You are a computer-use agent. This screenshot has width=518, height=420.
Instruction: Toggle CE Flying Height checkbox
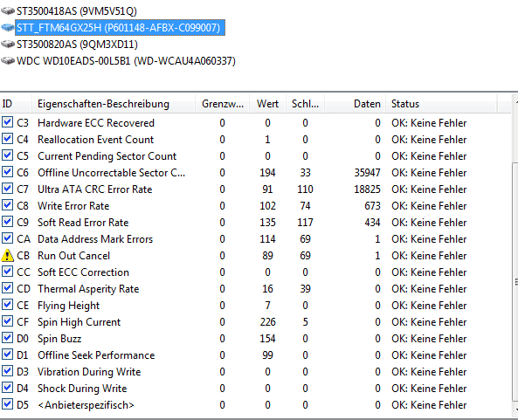(x=7, y=305)
